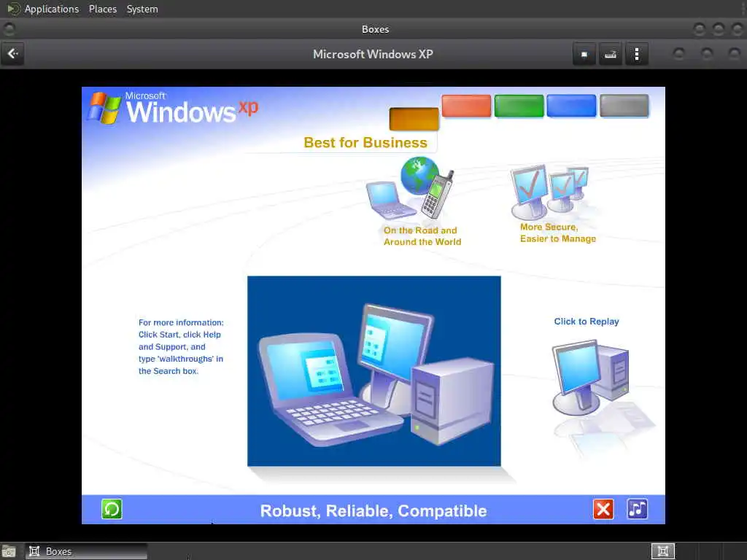747x560 pixels.
Task: Close the tour with the red X
Action: [x=603, y=509]
